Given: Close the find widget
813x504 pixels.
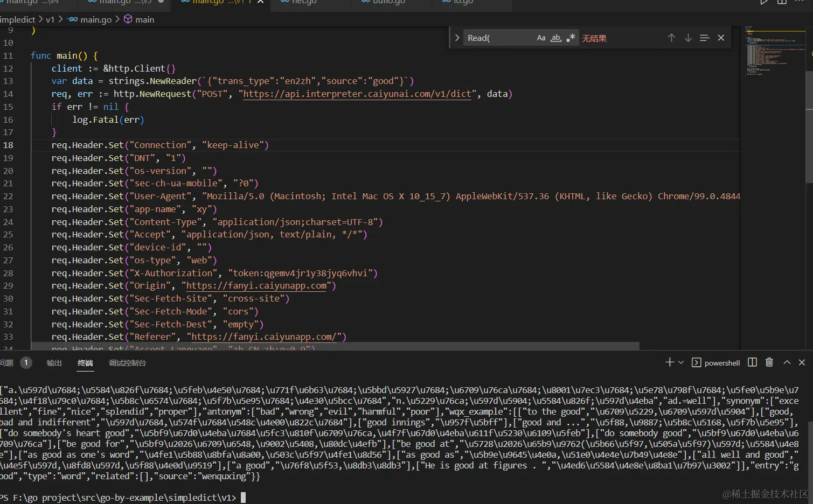Looking at the screenshot, I should (x=721, y=38).
